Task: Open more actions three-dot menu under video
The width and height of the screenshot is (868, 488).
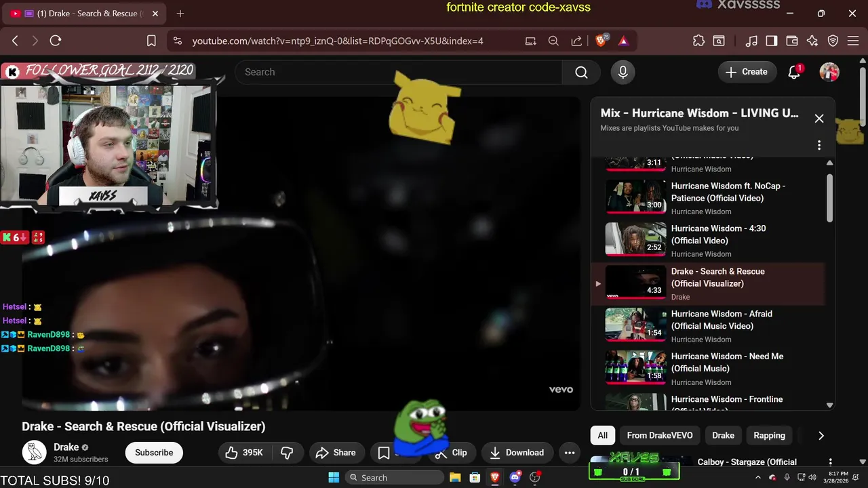Action: [570, 453]
